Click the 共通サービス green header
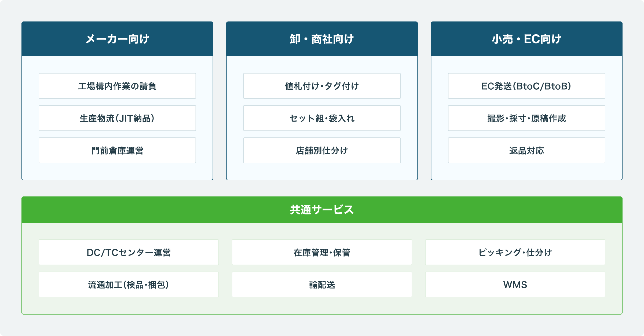644x336 pixels. (322, 210)
